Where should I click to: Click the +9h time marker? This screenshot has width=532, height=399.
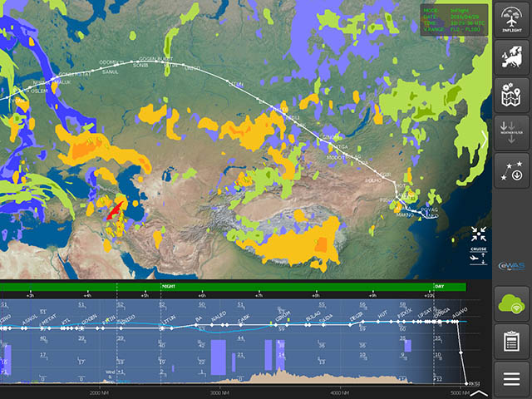pyautogui.click(x=373, y=296)
